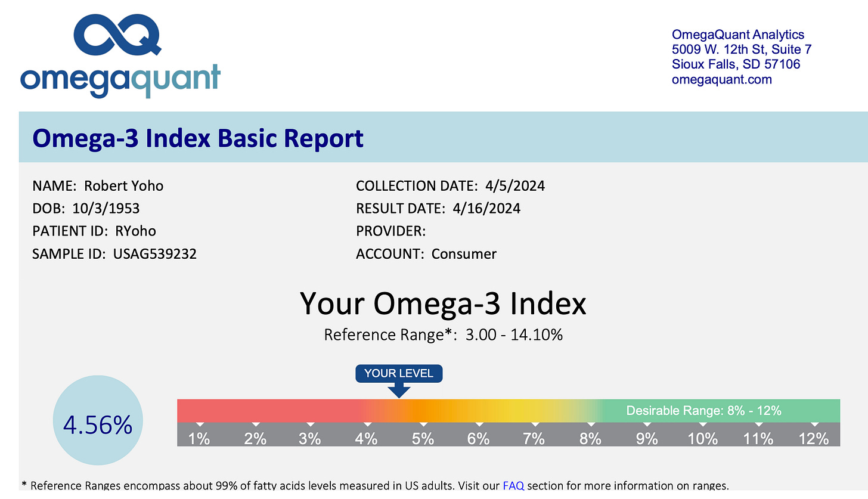Select the ACCOUNT: Consumer line

[x=426, y=254]
